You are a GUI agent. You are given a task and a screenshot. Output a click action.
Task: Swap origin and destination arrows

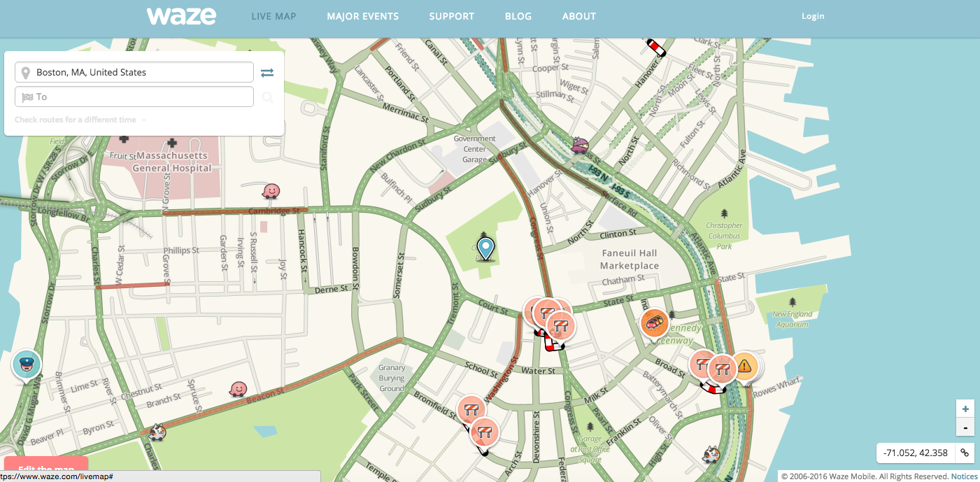click(x=267, y=73)
